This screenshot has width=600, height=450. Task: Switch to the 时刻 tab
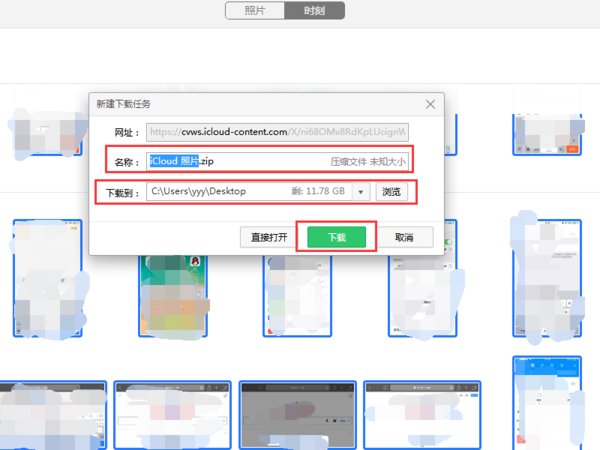tap(315, 10)
